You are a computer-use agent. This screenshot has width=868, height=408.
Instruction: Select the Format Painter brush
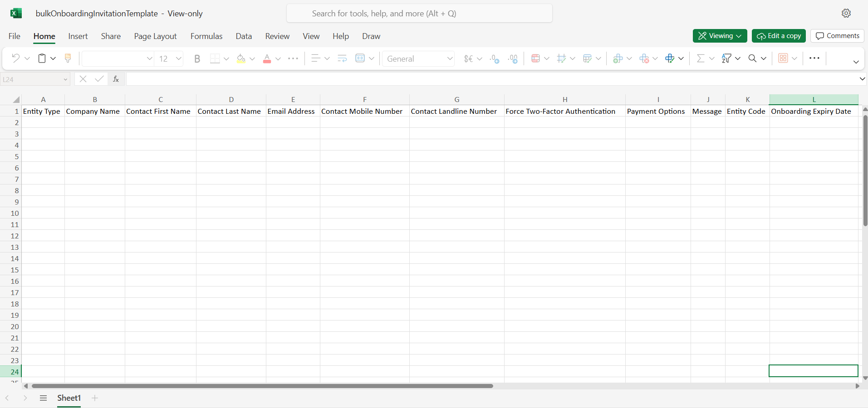(68, 58)
